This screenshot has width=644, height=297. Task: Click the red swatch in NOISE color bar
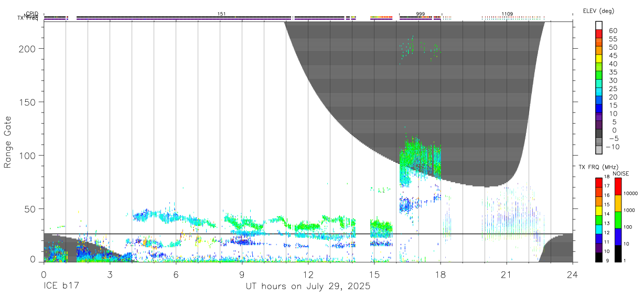618,186
